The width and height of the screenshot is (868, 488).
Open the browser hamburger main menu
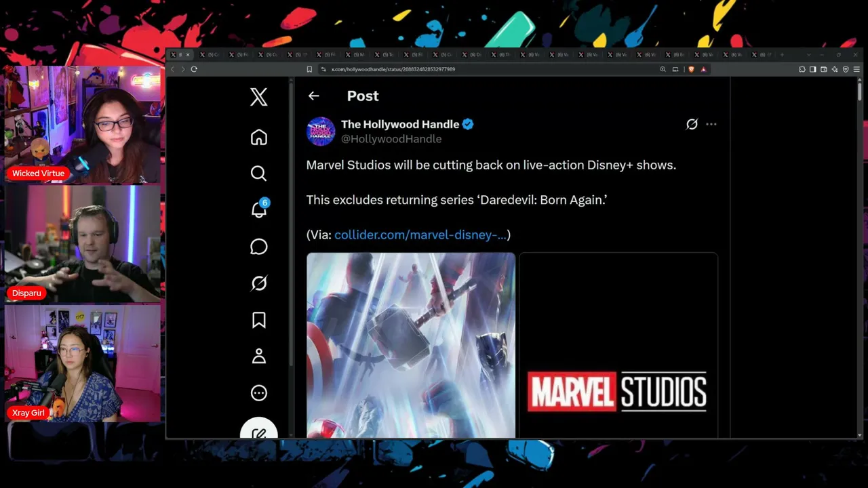click(857, 69)
